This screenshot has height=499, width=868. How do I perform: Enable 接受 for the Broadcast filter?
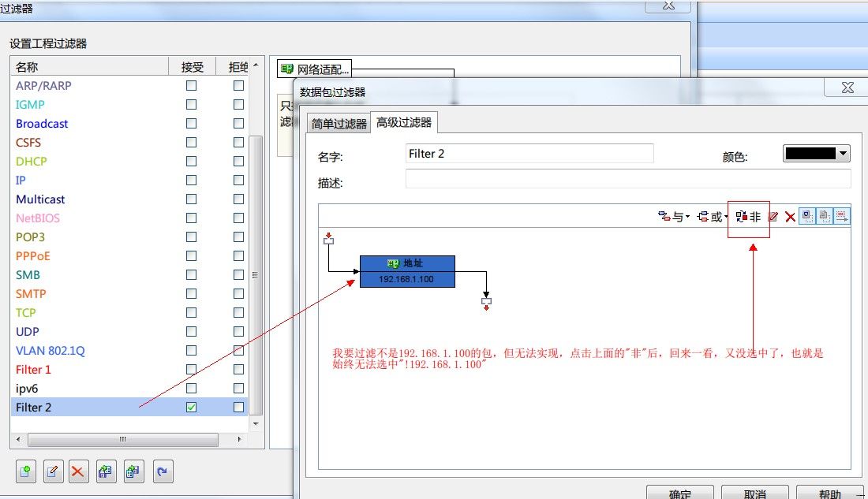[191, 124]
